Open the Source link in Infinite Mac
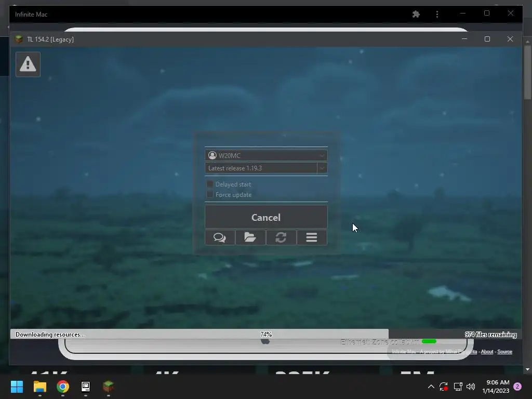Viewport: 532px width, 399px height. pyautogui.click(x=504, y=352)
